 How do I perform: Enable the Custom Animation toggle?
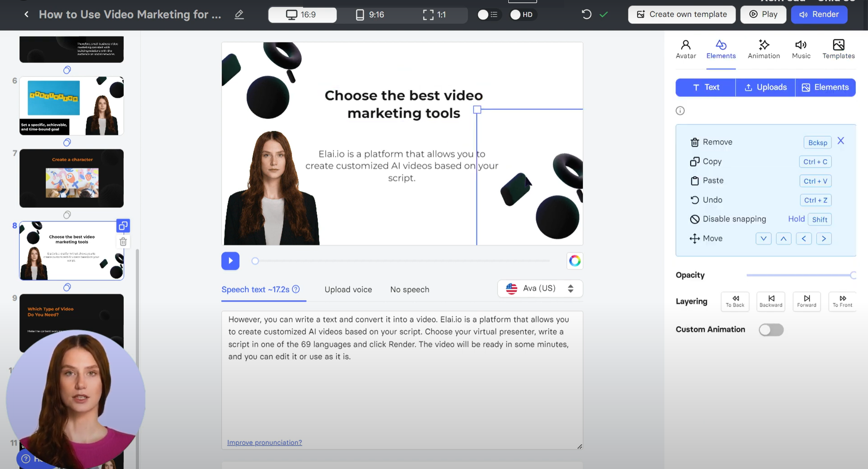771,330
